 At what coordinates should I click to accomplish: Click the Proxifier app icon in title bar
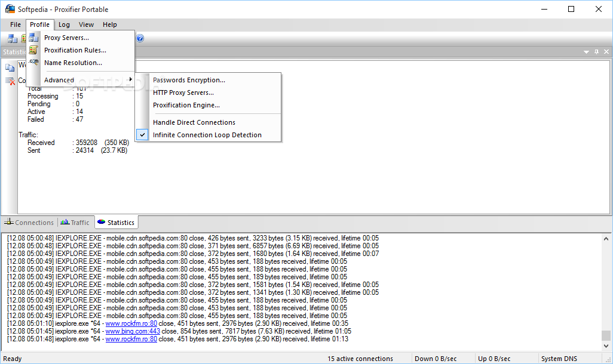(10, 8)
